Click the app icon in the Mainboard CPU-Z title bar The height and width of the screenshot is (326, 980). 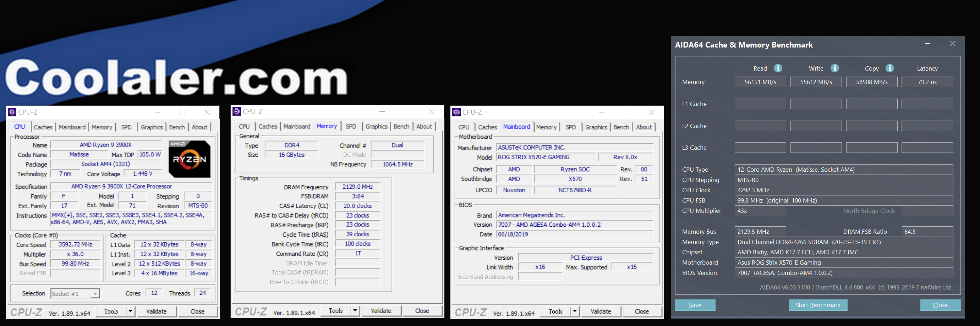tap(456, 112)
